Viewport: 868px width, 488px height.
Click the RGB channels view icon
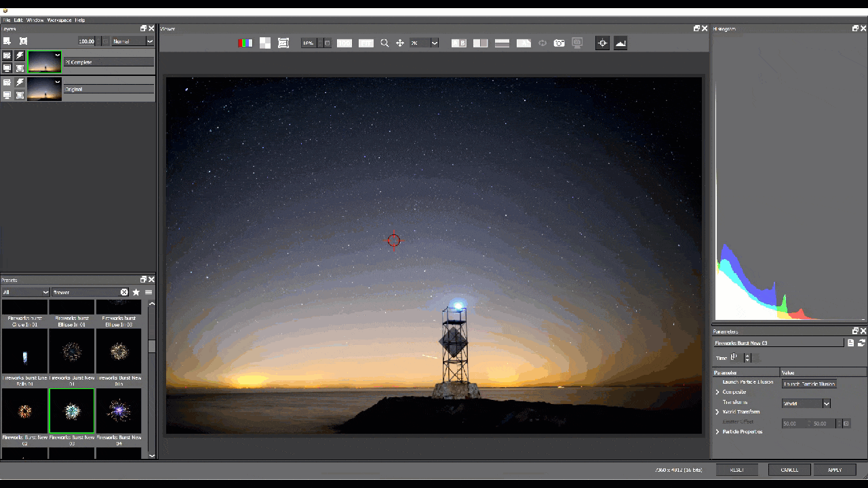coord(245,43)
